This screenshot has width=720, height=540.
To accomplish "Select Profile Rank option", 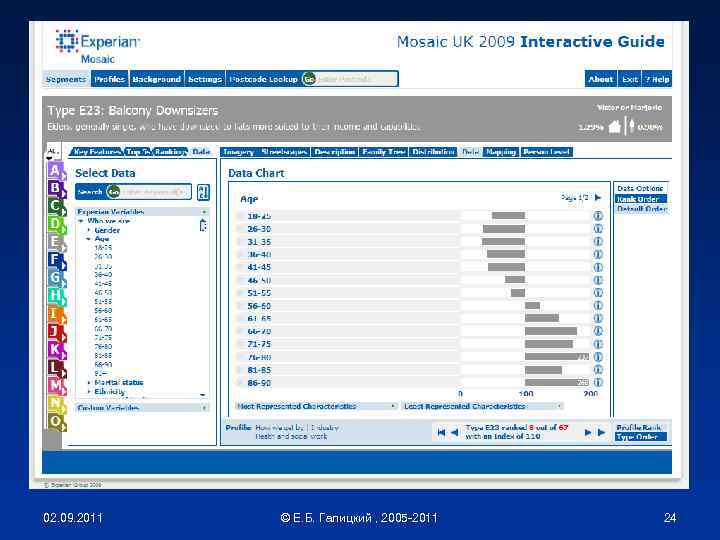I will click(638, 428).
